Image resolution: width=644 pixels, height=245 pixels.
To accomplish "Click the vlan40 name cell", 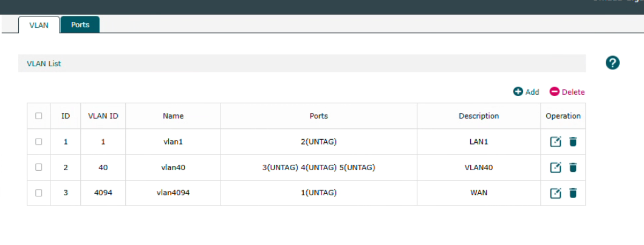I will (x=173, y=167).
